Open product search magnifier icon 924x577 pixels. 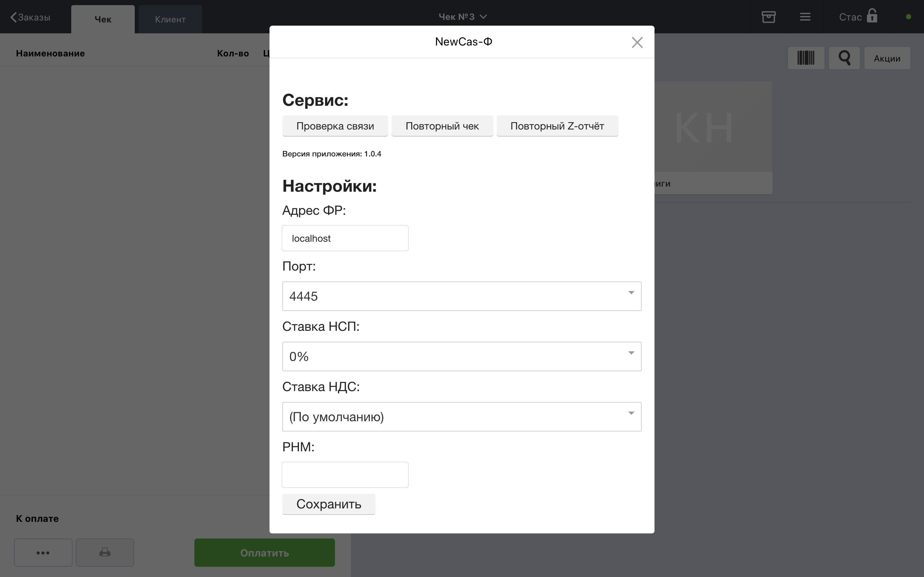point(844,58)
